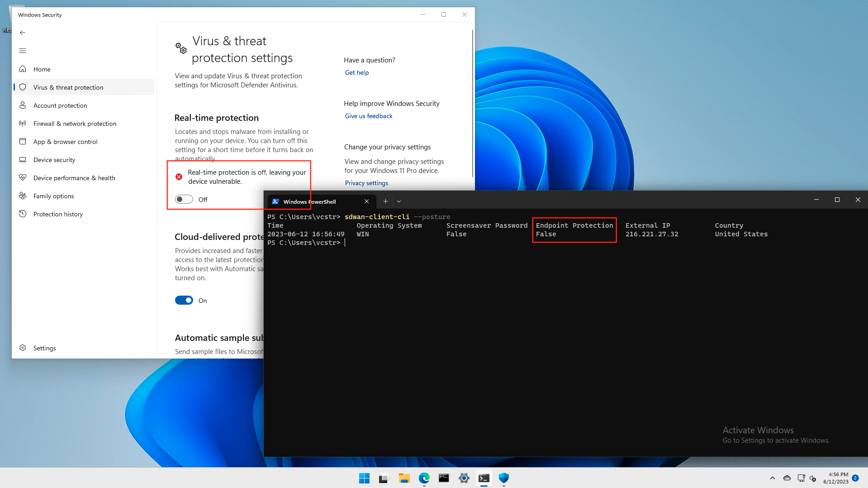Screen dimensions: 868x488
Task: Click the muted volume tray icon
Action: (813, 478)
